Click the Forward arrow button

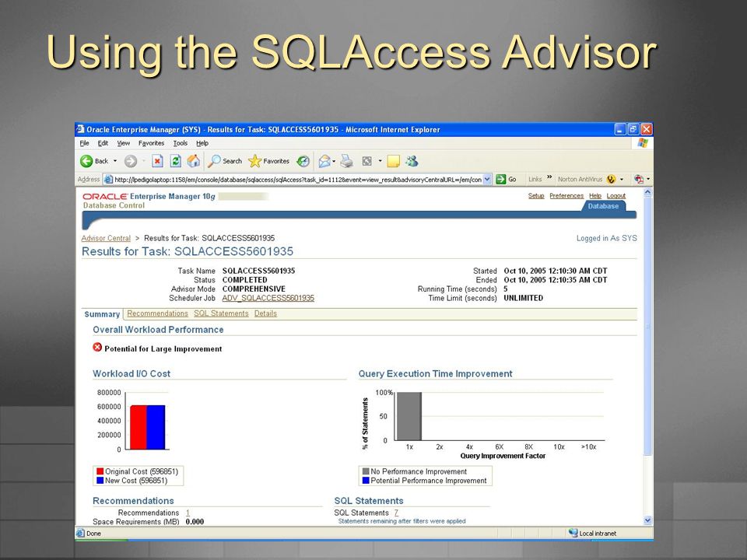coord(131,162)
